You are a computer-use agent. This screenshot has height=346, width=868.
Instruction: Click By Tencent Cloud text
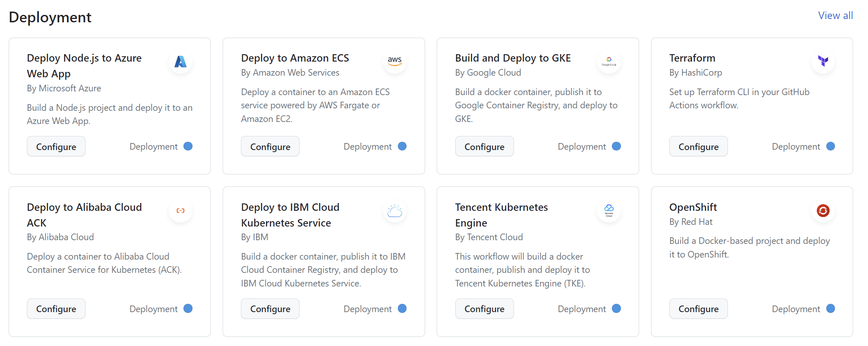tap(489, 237)
